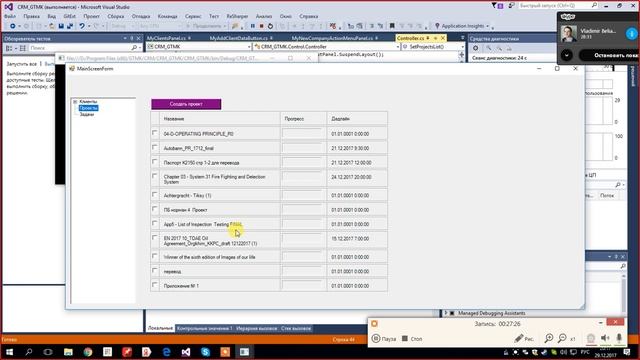This screenshot has height=360, width=640.
Task: Click the Запустить все link in the test explorer
Action: 22,64
